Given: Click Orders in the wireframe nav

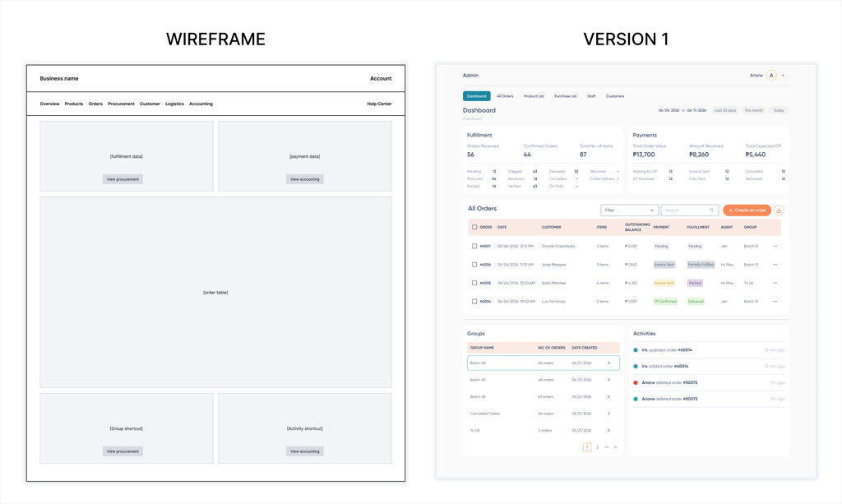Looking at the screenshot, I should 95,104.
